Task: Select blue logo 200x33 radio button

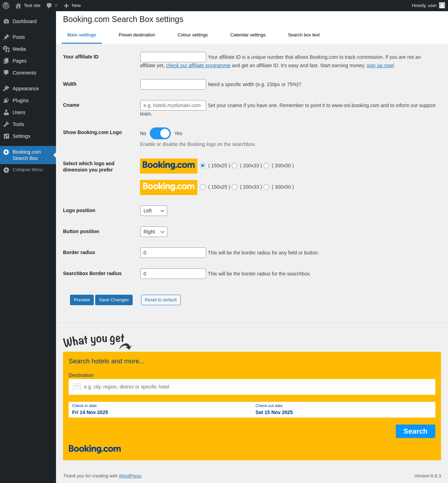Action: click(x=234, y=166)
